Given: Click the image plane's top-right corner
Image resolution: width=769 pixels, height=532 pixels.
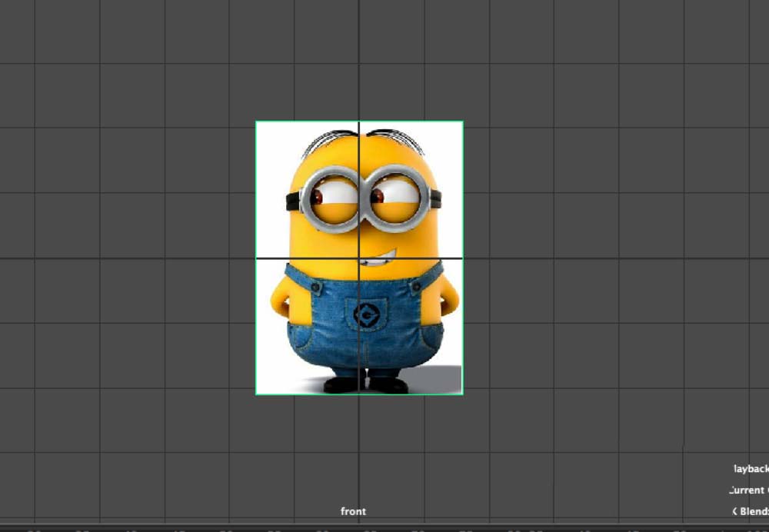Looking at the screenshot, I should [462, 121].
